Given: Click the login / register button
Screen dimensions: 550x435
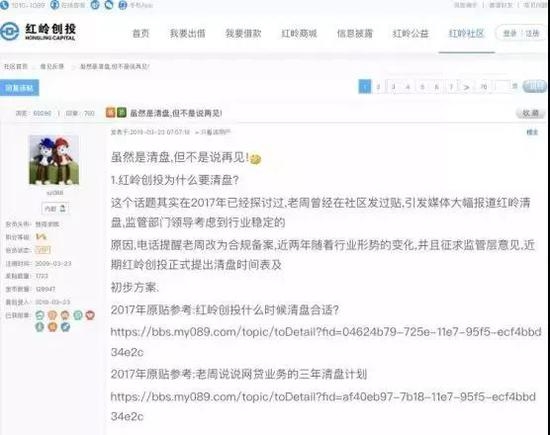Looking at the screenshot, I should pos(521,33).
